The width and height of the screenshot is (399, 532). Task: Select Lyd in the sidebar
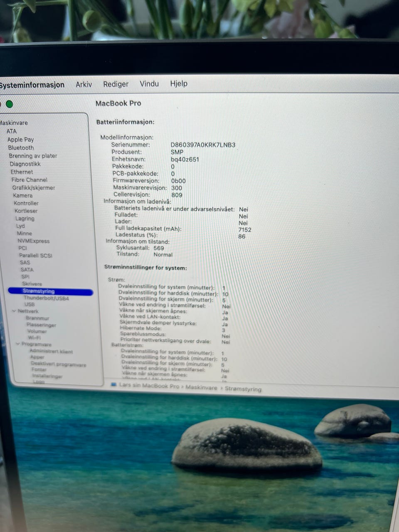click(x=20, y=226)
